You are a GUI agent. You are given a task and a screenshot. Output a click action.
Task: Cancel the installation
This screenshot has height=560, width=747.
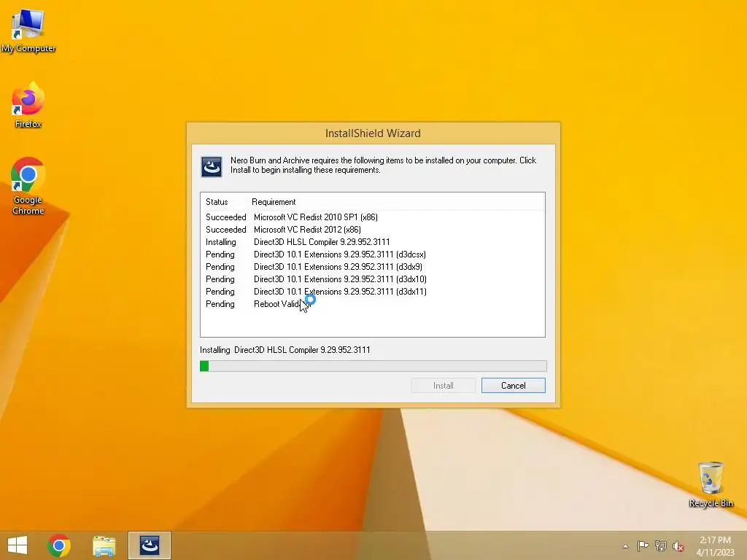513,386
